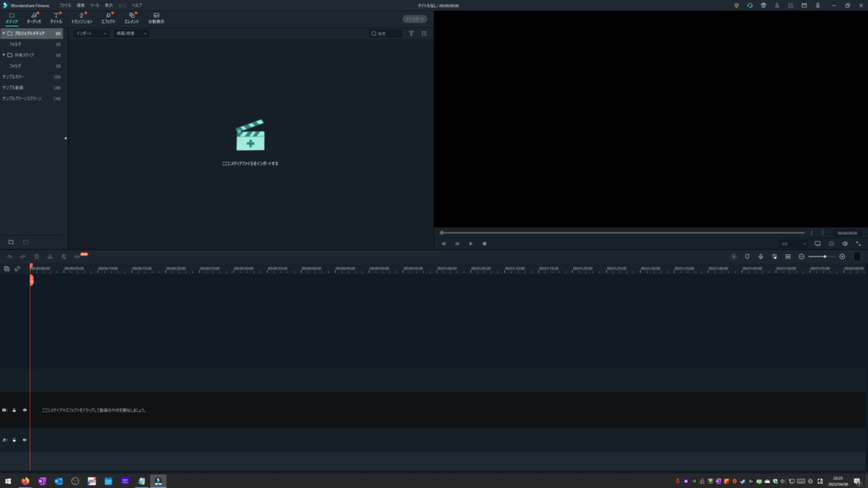This screenshot has width=868, height=488.
Task: Hide the video track with eye icon
Action: point(25,410)
